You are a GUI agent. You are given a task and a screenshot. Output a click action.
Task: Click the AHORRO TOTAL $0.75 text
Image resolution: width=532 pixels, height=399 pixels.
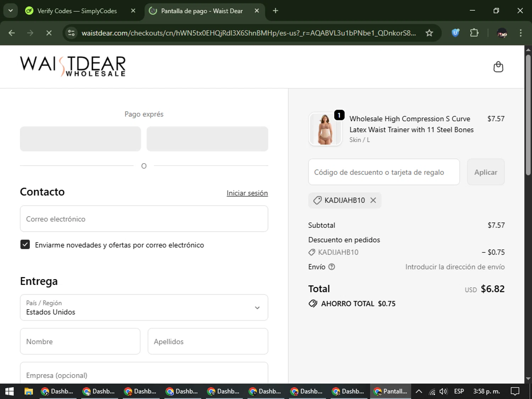click(x=358, y=304)
